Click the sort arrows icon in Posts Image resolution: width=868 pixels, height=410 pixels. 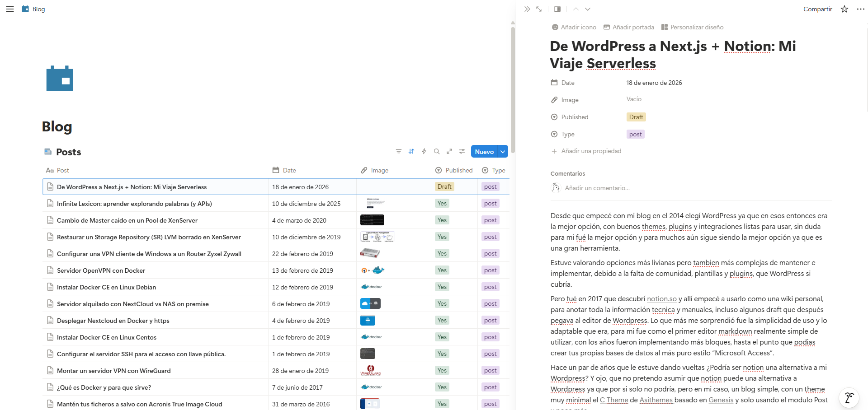[411, 152]
